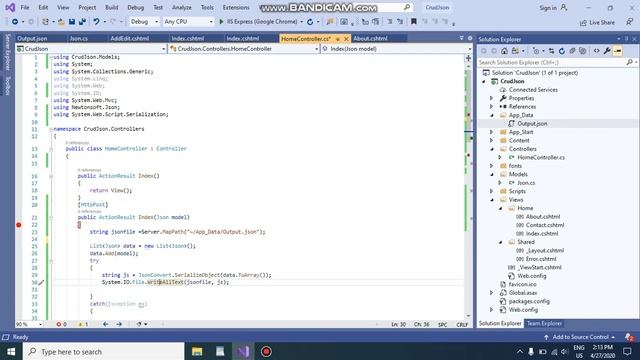This screenshot has width=640, height=360.
Task: Select Web.config under Views
Action: (531, 276)
